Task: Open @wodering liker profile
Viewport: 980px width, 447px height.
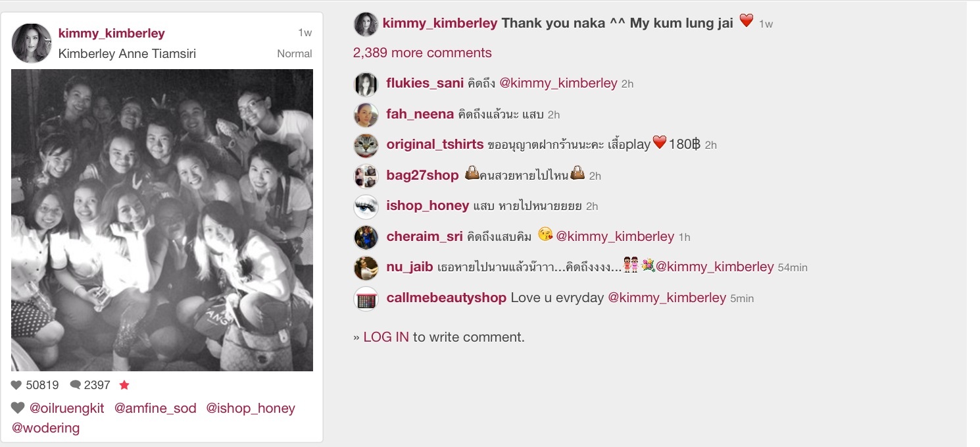Action: [x=45, y=428]
